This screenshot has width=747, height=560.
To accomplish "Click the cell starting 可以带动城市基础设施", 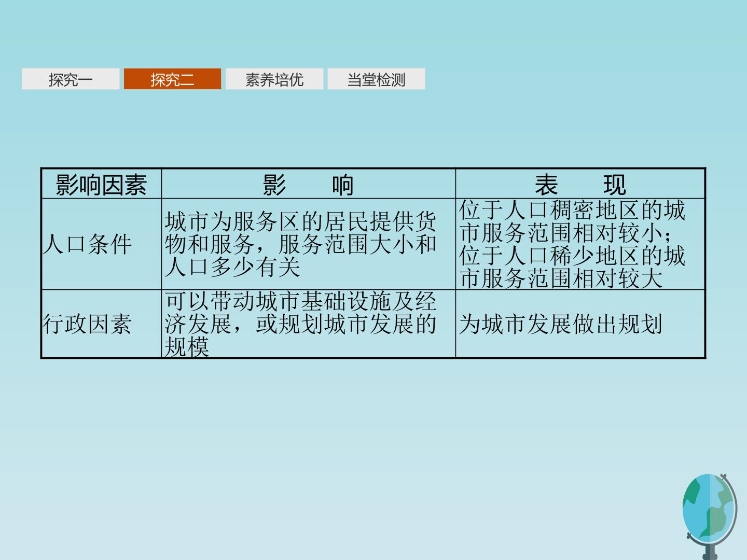I will pos(308,324).
